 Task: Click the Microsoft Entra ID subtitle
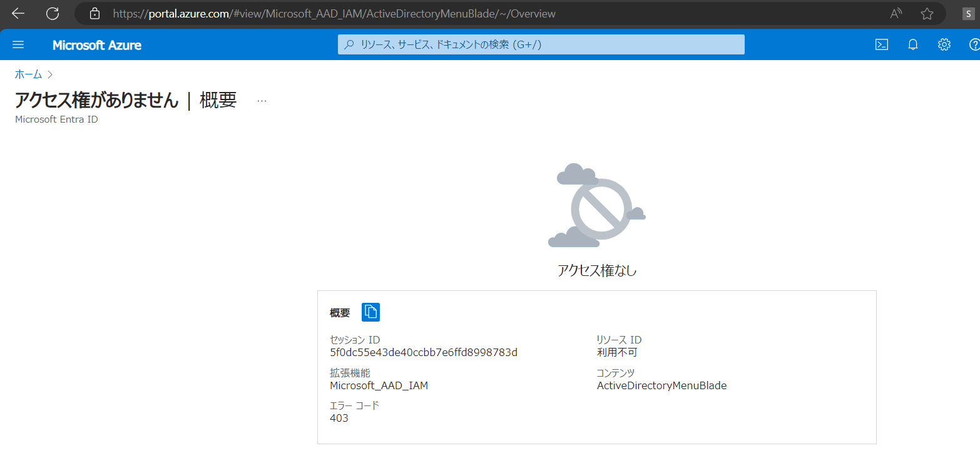[56, 119]
